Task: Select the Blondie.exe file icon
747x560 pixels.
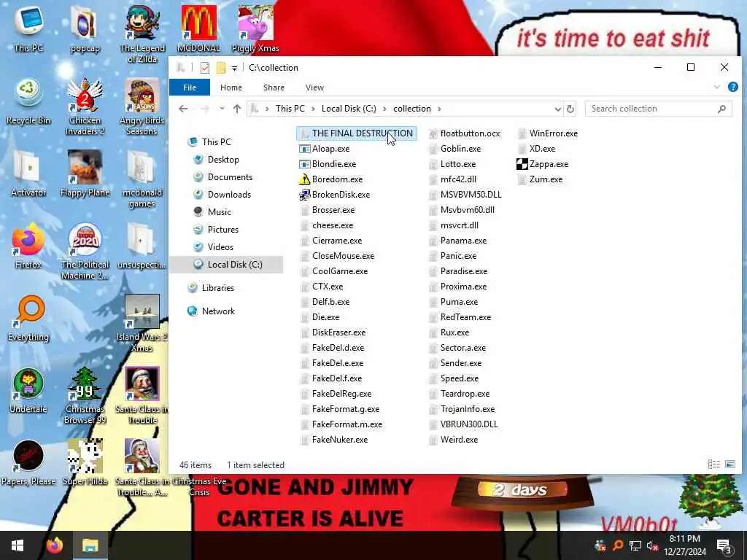Action: tap(304, 164)
